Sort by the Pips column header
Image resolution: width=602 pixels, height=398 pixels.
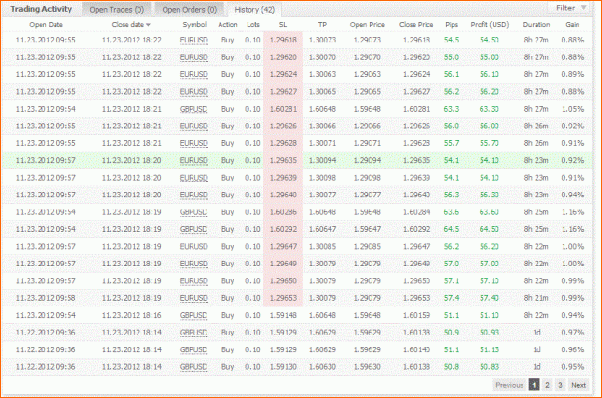pos(452,25)
